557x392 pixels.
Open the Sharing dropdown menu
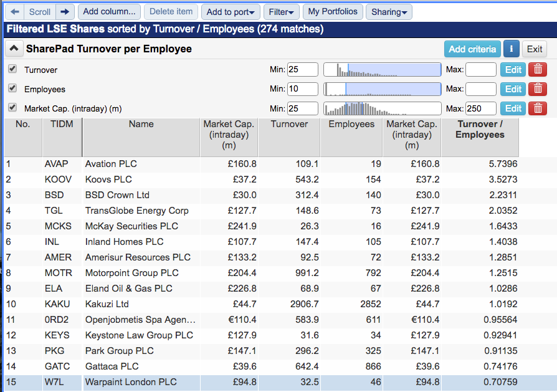(389, 12)
